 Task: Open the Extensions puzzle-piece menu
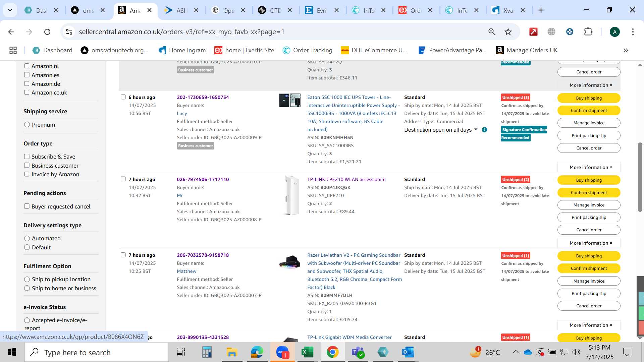588,32
